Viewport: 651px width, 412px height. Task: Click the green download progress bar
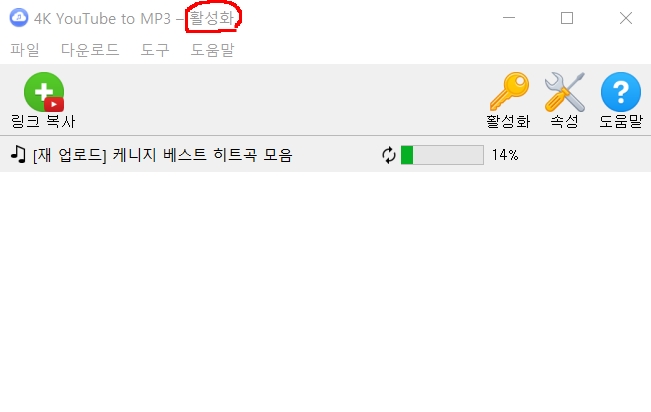[442, 155]
